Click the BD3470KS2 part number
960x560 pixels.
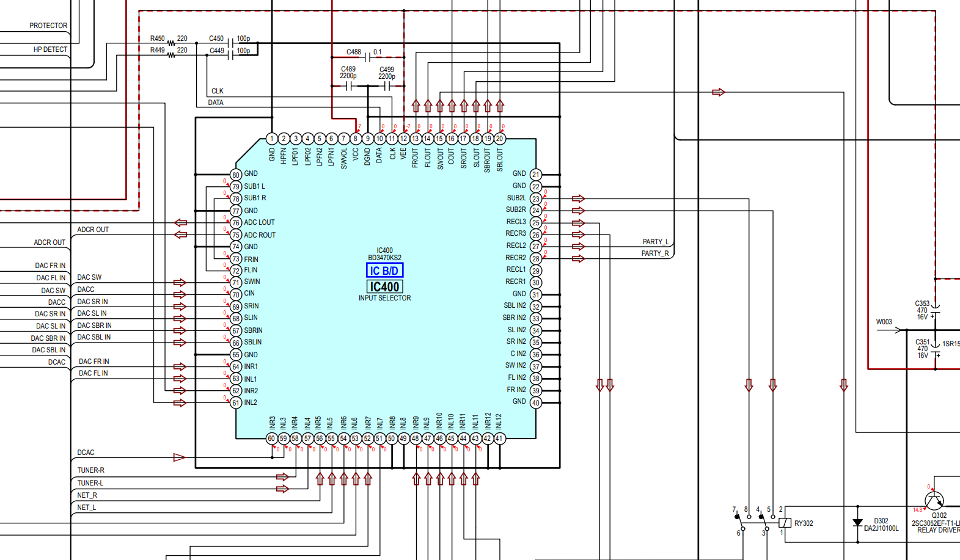pos(384,258)
